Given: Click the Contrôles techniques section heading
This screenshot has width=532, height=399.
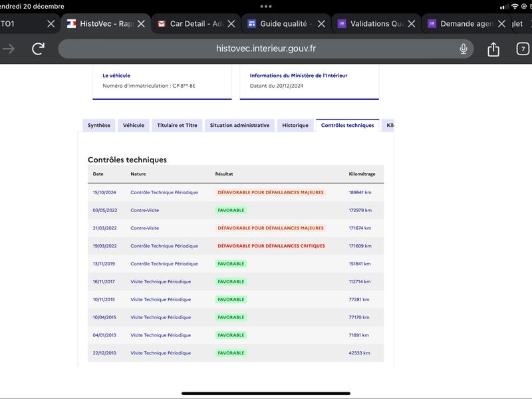Looking at the screenshot, I should coord(127,160).
